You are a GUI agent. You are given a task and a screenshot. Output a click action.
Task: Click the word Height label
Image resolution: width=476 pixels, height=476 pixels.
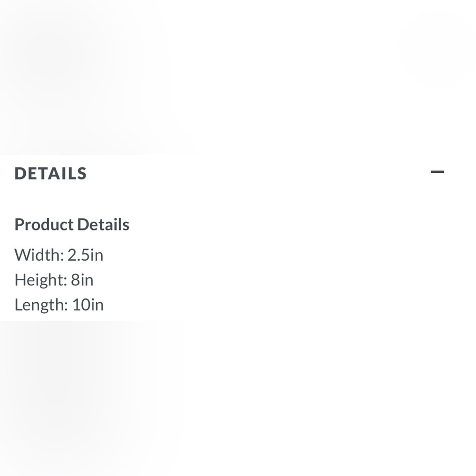[40, 280]
